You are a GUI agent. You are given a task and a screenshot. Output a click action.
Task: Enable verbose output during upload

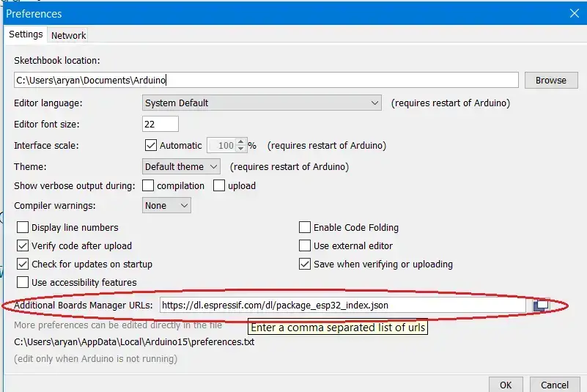tap(219, 185)
